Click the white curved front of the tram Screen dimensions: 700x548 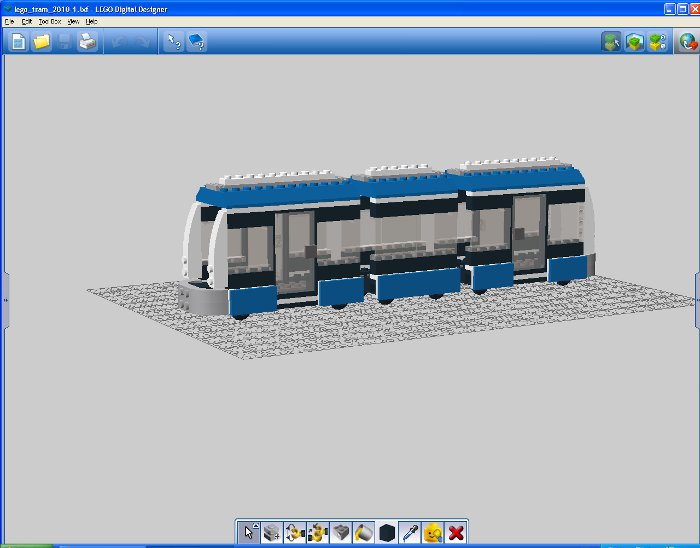pos(218,248)
